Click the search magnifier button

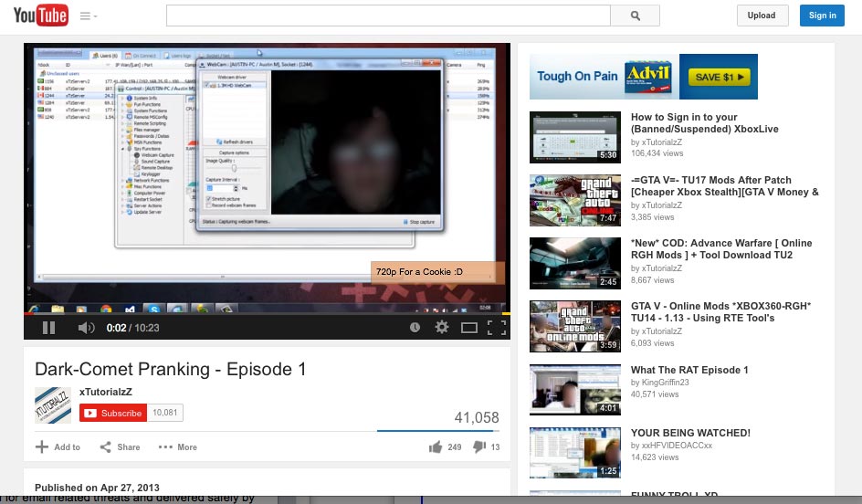[635, 16]
